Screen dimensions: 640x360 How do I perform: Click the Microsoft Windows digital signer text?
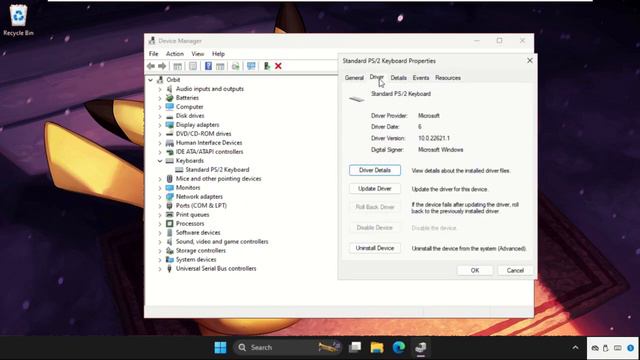(440, 150)
